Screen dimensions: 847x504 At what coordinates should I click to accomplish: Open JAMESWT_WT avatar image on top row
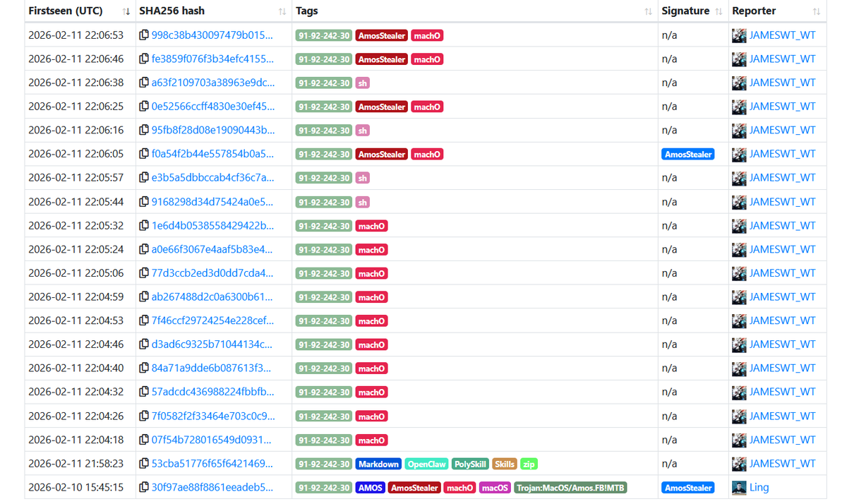point(738,35)
